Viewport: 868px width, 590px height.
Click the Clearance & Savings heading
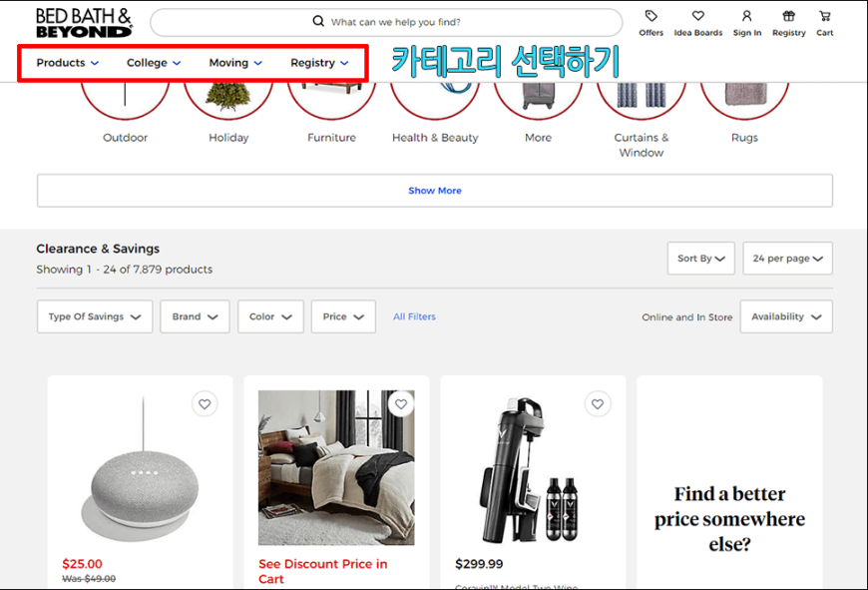[98, 249]
